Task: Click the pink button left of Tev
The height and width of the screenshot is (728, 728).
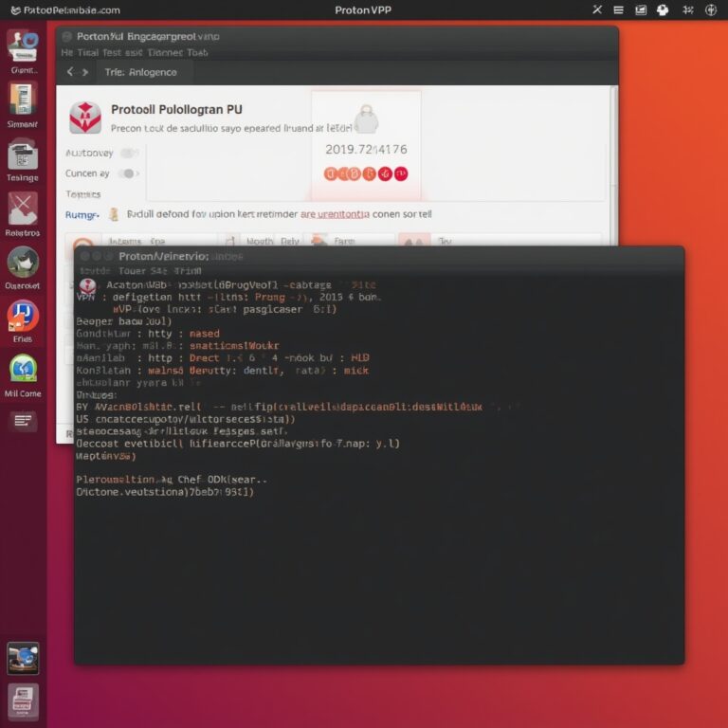Action: pyautogui.click(x=413, y=241)
